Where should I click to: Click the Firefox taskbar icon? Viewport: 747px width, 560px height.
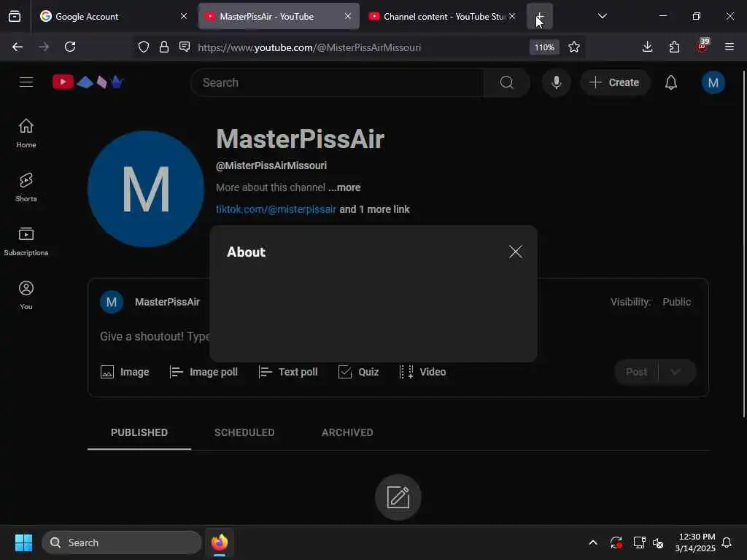click(219, 542)
